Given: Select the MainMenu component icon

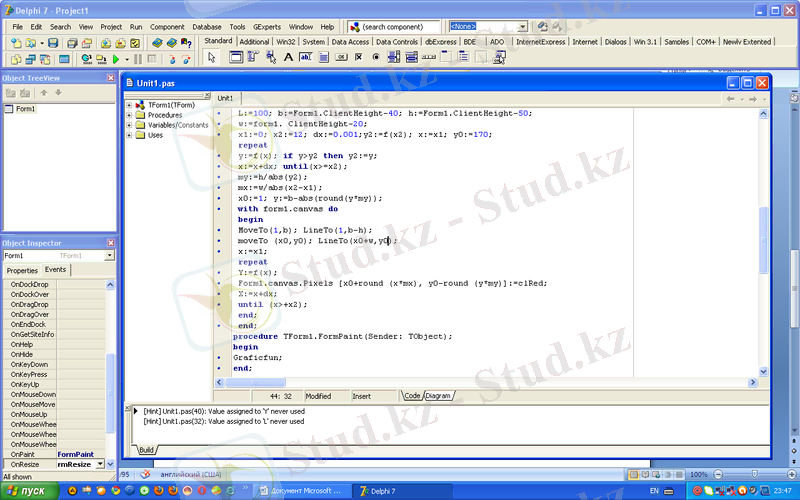Looking at the screenshot, I should [x=253, y=58].
